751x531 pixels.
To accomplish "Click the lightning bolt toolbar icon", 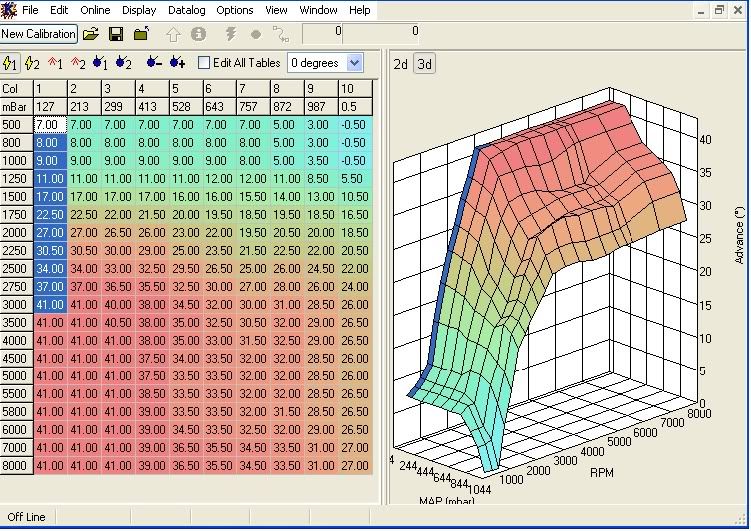I will point(231,34).
